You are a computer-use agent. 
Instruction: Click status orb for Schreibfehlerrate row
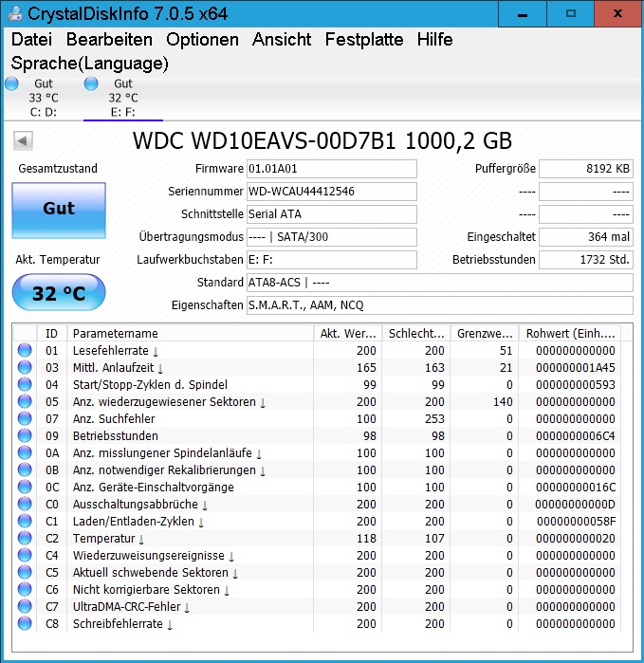click(x=25, y=624)
